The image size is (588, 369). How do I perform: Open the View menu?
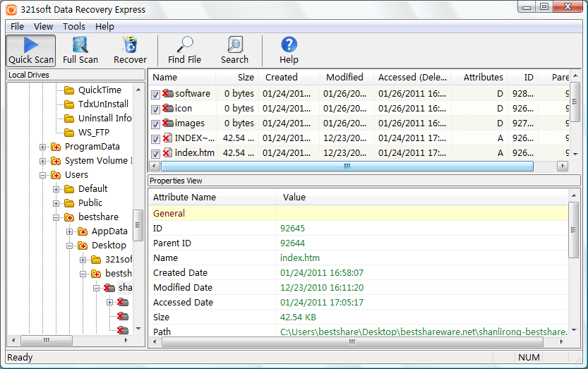click(x=43, y=26)
